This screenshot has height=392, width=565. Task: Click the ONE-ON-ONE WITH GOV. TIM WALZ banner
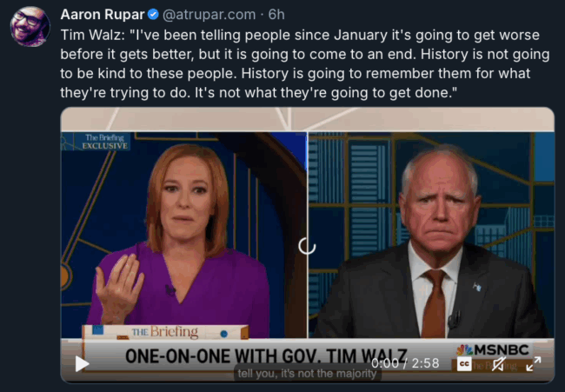(x=266, y=356)
